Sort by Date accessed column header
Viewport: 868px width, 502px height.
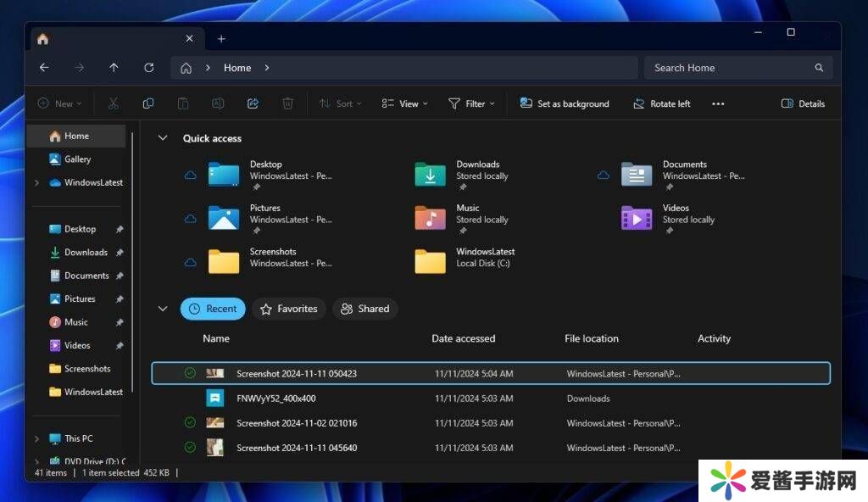463,338
